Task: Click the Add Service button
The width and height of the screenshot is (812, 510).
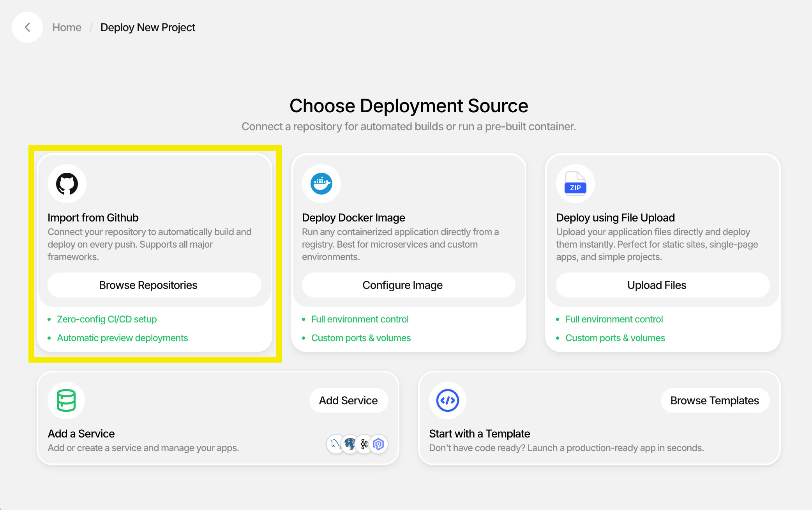Action: pyautogui.click(x=348, y=400)
